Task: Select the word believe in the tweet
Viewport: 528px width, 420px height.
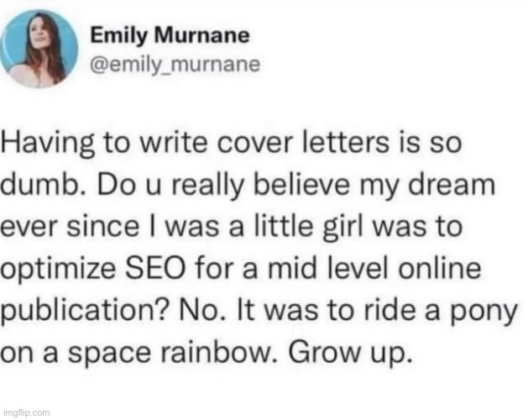Action: click(301, 185)
